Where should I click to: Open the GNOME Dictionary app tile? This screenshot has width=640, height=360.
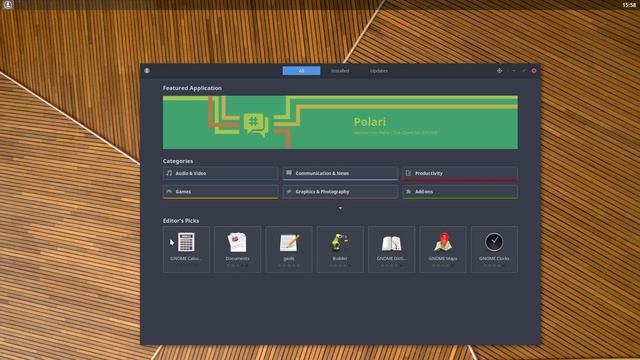[x=391, y=249]
